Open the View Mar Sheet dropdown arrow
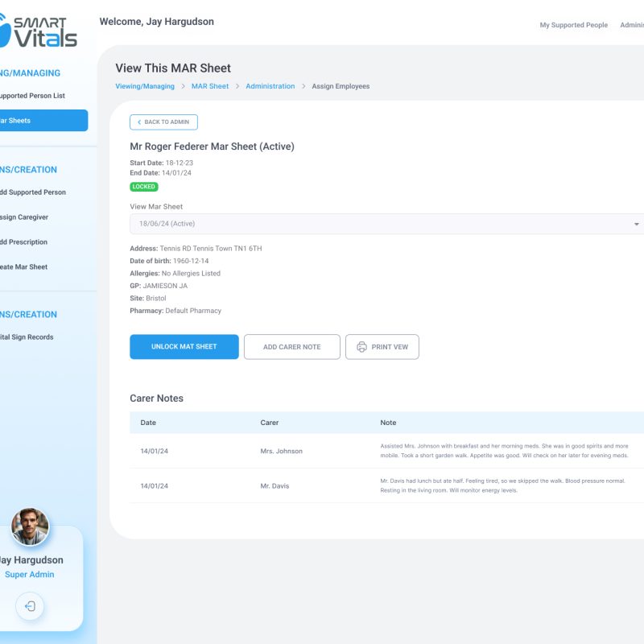This screenshot has height=644, width=644. (x=636, y=224)
